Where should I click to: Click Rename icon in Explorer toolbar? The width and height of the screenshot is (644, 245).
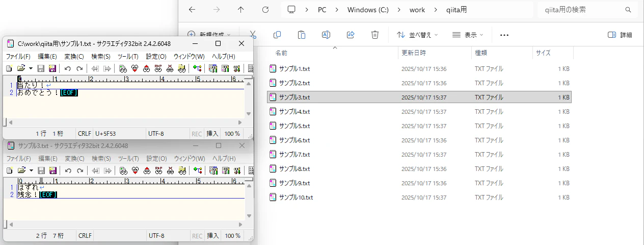pyautogui.click(x=326, y=35)
